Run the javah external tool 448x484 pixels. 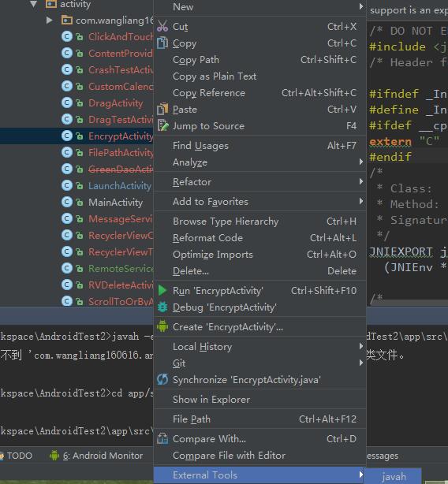click(x=394, y=476)
